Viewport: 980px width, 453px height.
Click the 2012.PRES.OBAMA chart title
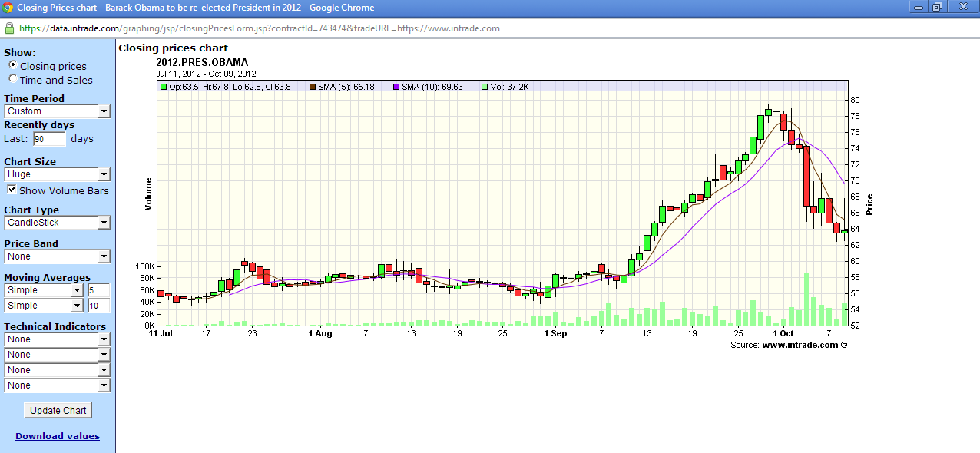[x=202, y=62]
